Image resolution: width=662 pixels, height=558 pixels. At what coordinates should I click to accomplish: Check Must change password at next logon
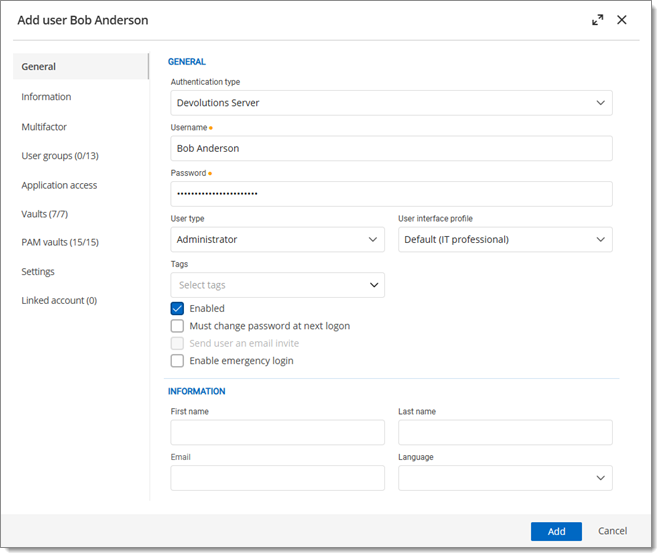[177, 326]
